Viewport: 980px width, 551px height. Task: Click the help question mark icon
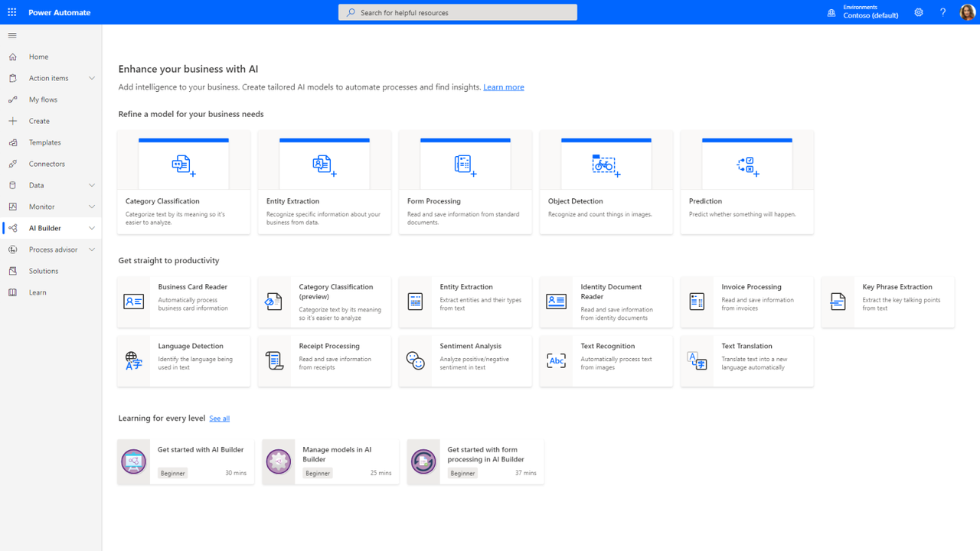(x=942, y=12)
